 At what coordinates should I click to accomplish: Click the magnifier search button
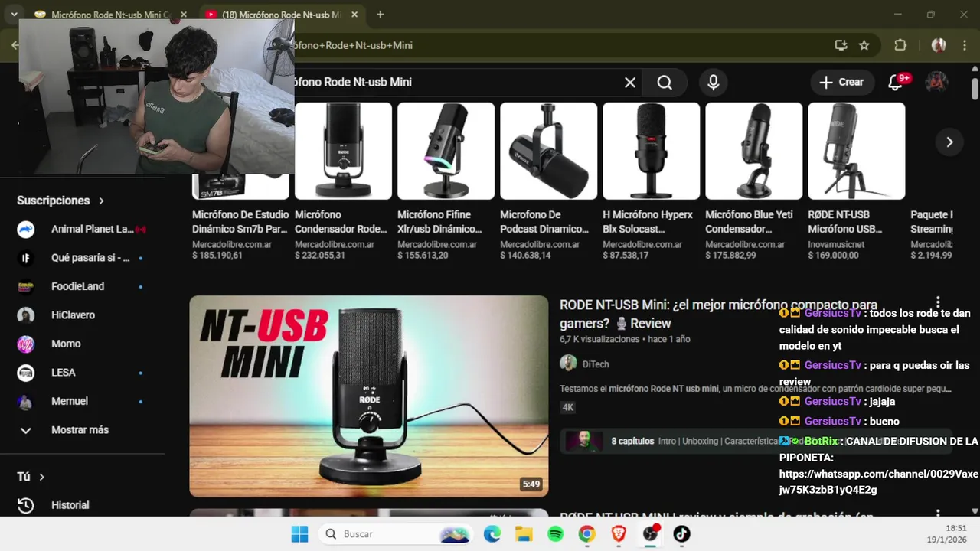pos(665,82)
